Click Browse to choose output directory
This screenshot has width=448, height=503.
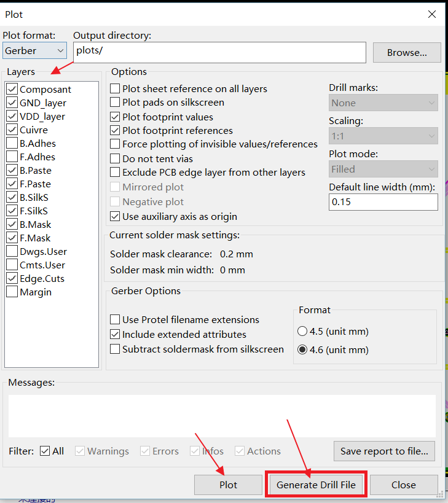pyautogui.click(x=406, y=53)
